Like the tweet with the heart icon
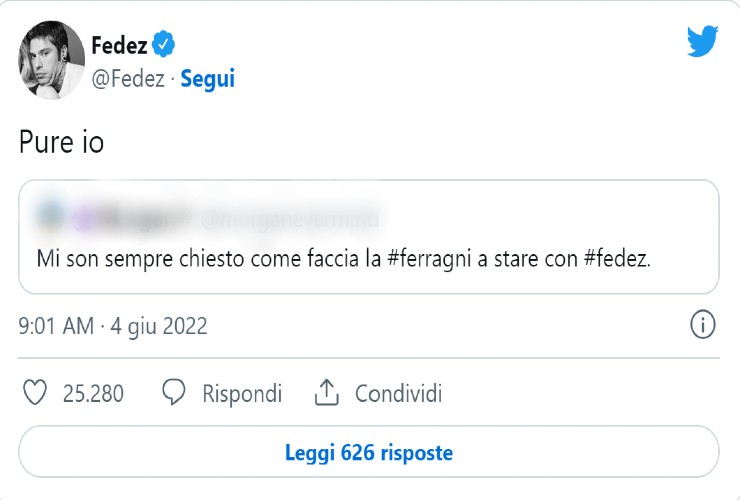 (35, 394)
